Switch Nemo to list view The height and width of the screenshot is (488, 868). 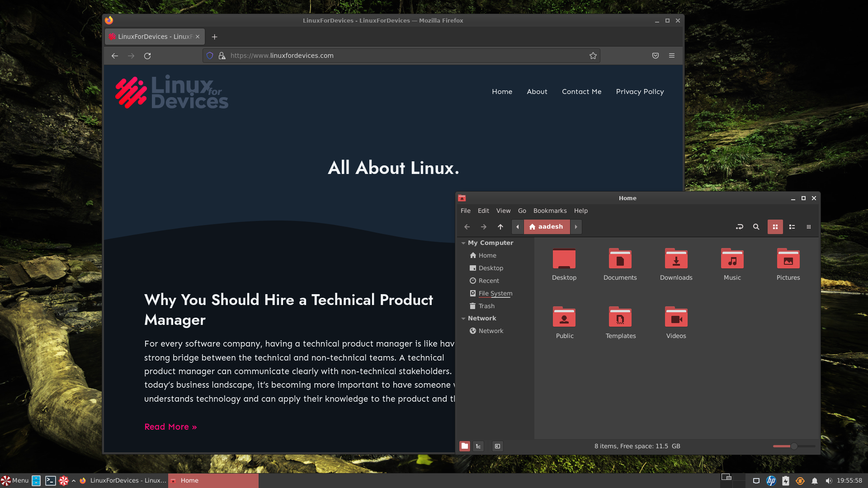(x=792, y=227)
